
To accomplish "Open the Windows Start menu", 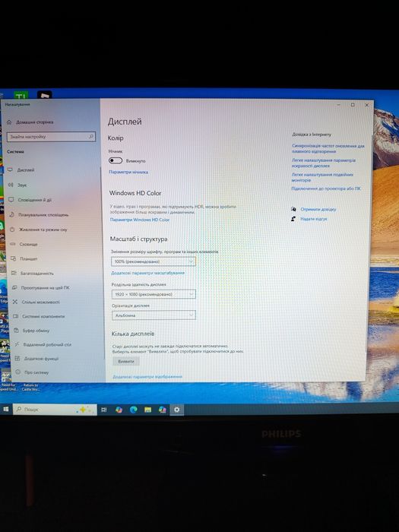I will [x=6, y=410].
